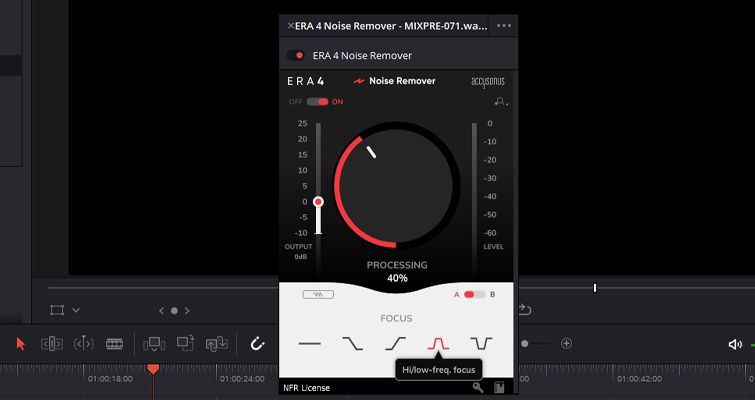Select the notch-shaped focus icon on the far right
Image resolution: width=755 pixels, height=400 pixels.
point(481,343)
